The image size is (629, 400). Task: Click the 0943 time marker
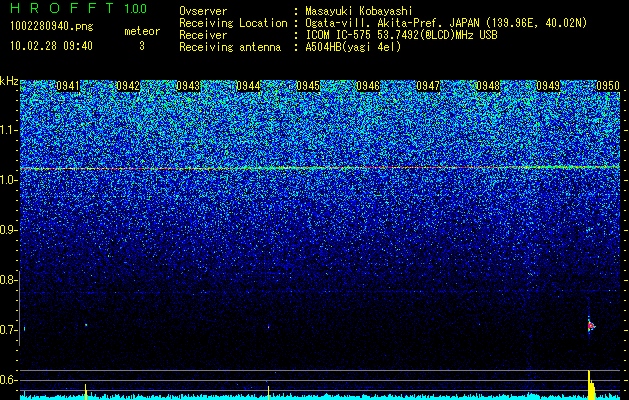point(188,86)
